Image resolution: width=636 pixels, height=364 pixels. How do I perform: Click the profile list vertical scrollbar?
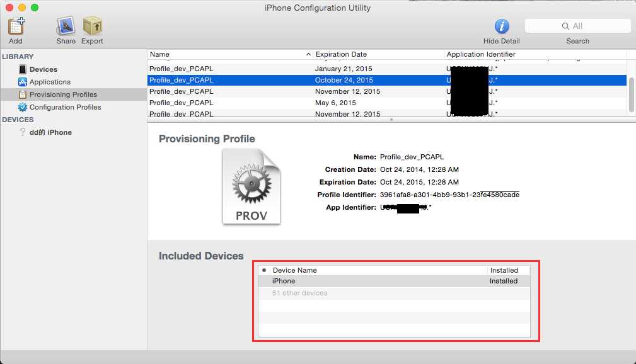coord(631,94)
